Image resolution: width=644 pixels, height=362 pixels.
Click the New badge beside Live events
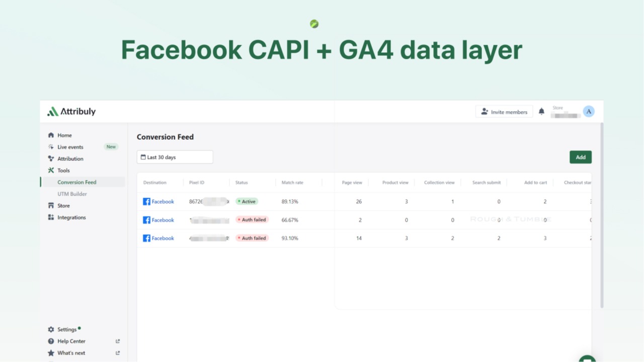point(111,147)
